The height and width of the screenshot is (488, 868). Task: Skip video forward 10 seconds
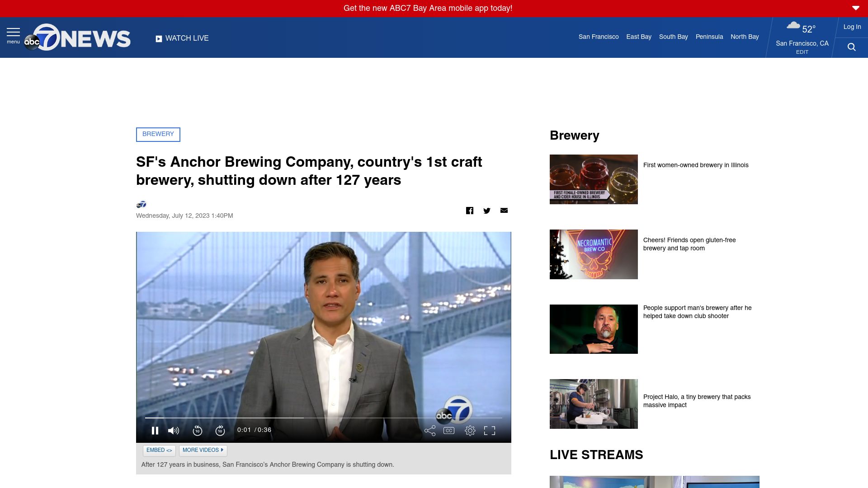coord(220,431)
